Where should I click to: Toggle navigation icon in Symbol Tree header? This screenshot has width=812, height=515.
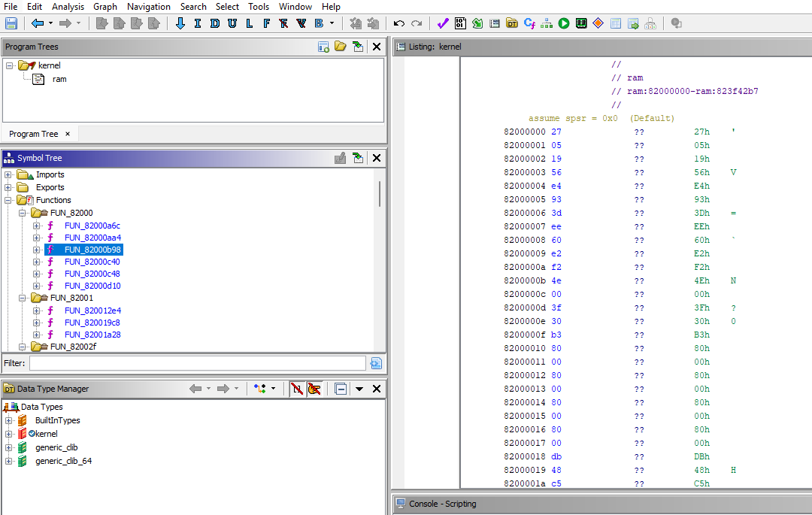358,158
